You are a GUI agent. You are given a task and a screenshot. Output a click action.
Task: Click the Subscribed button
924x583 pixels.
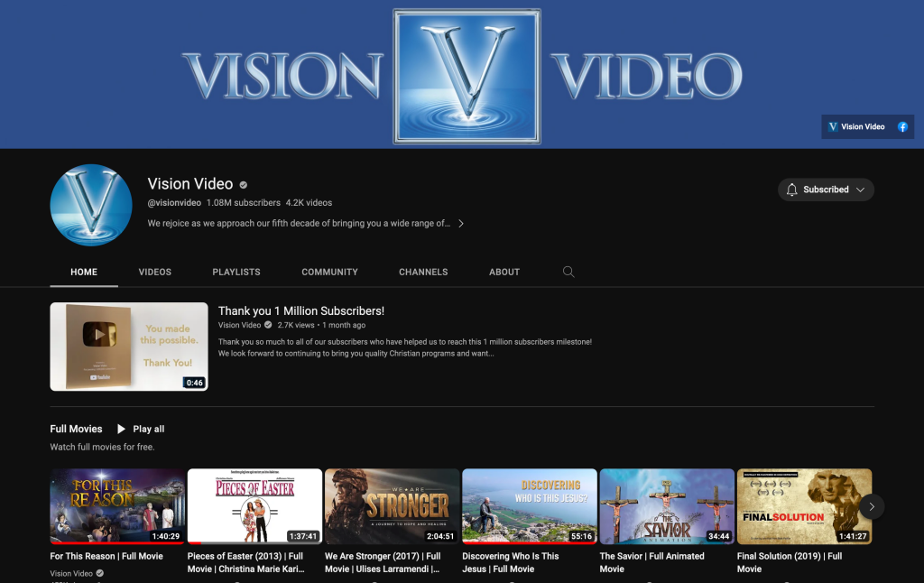826,190
